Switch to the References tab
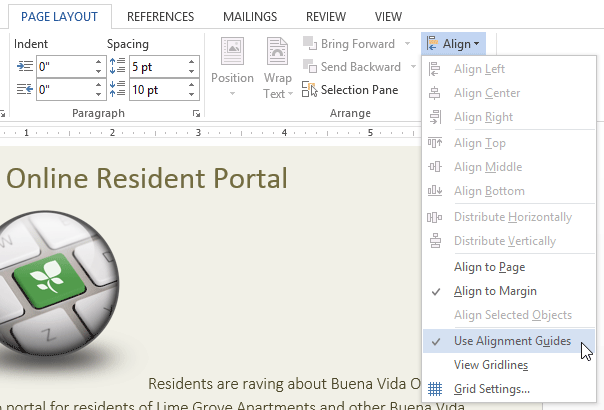The width and height of the screenshot is (604, 410). [x=160, y=16]
